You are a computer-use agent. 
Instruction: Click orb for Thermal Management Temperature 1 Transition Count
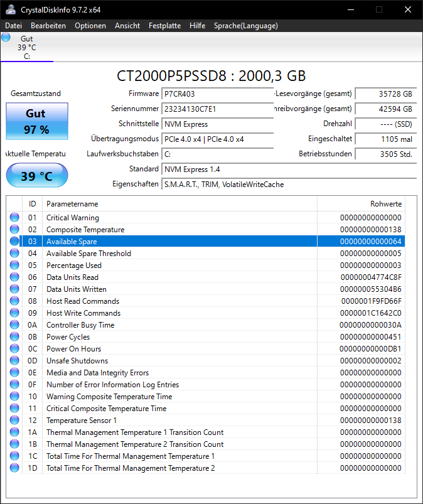[14, 432]
